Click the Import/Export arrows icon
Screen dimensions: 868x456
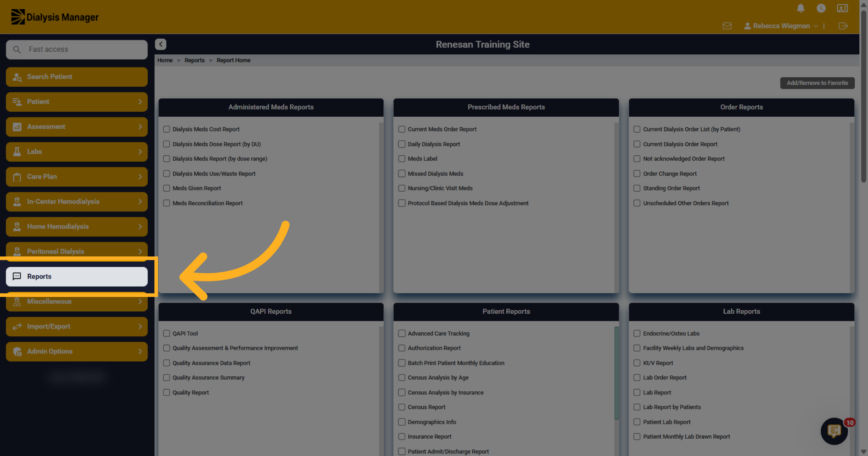(x=17, y=327)
